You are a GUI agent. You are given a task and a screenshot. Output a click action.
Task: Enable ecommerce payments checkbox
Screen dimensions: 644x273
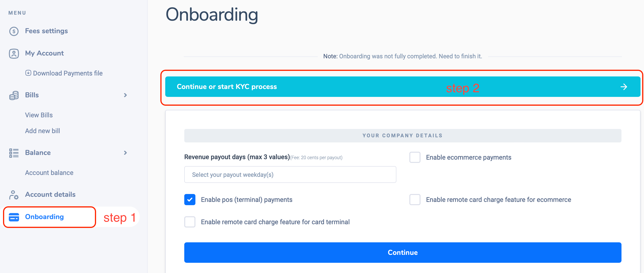[x=415, y=157]
